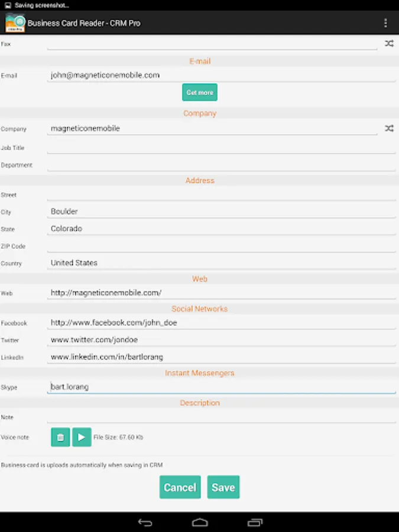
Task: Focus the empty Street field
Action: pyautogui.click(x=221, y=194)
